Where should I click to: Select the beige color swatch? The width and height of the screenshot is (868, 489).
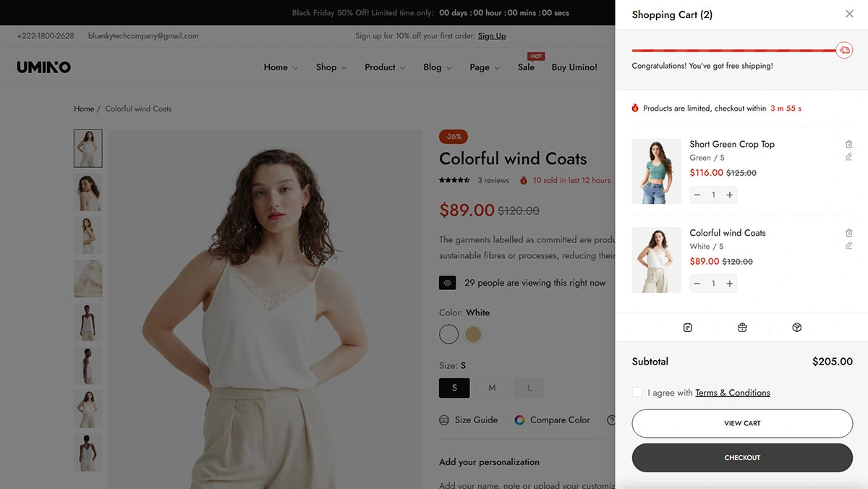pos(473,334)
